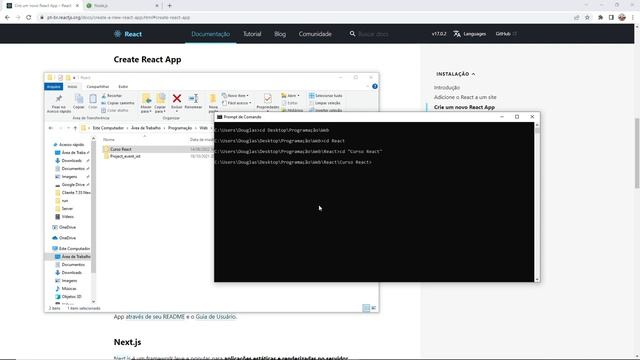Click the blue Explorer help question mark icon
This screenshot has height=360, width=640.
tap(375, 87)
